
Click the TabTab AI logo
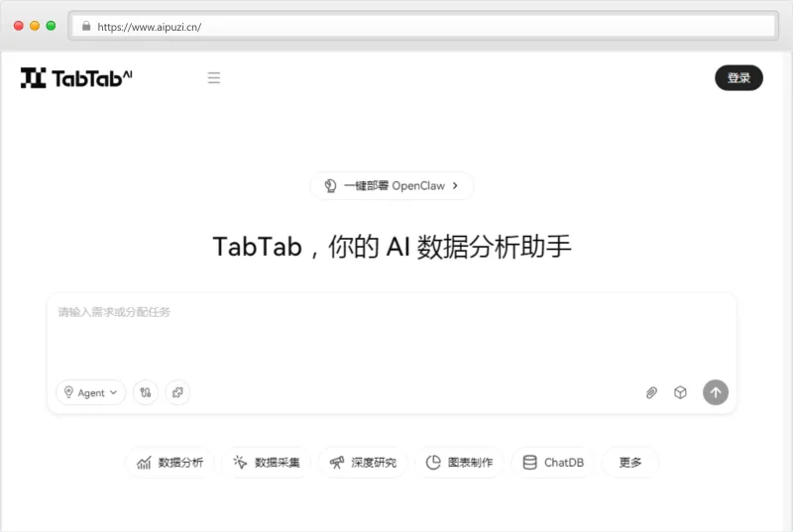tap(76, 78)
